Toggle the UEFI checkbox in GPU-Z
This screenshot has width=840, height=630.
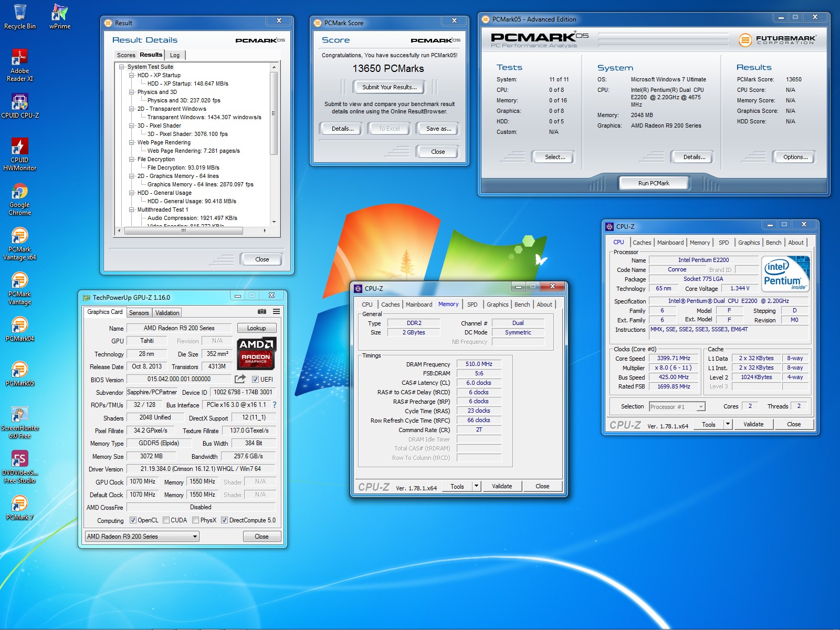(x=255, y=379)
